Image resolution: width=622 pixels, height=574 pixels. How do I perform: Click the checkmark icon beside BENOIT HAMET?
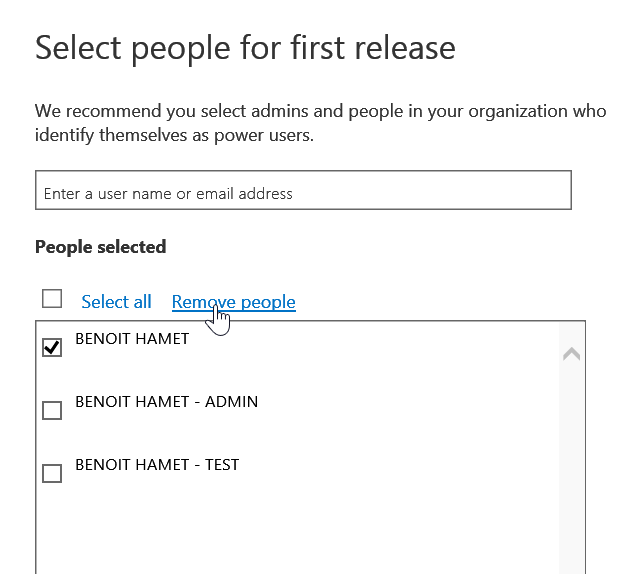(52, 347)
